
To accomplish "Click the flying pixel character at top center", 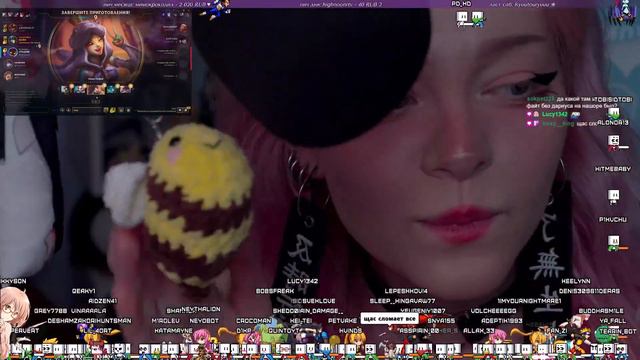I will 215,10.
